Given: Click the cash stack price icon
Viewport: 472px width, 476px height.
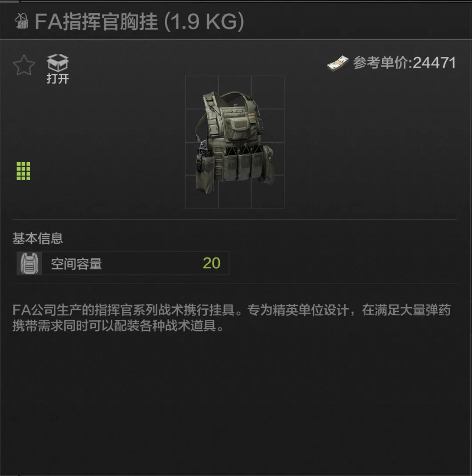Looking at the screenshot, I should (x=338, y=63).
